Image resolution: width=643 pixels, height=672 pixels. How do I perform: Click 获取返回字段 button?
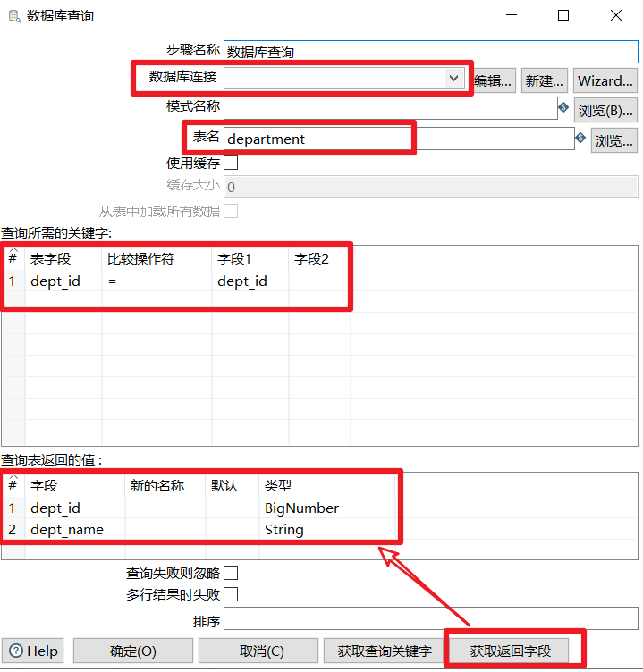510,651
